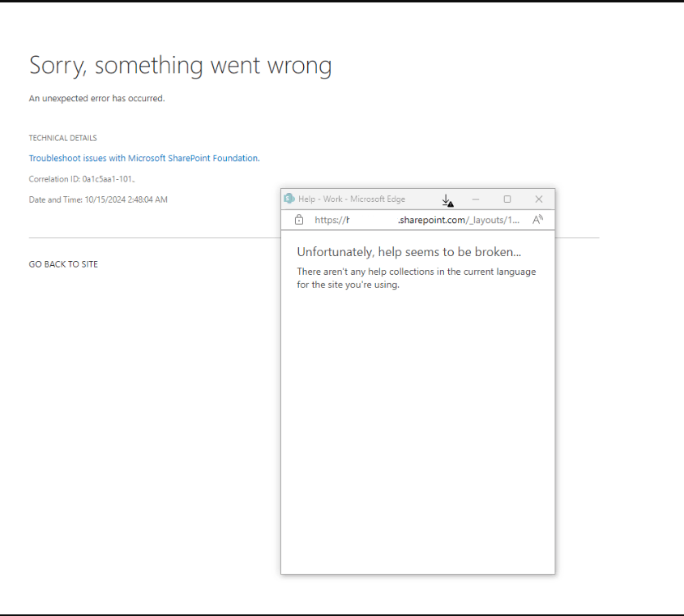Image resolution: width=684 pixels, height=616 pixels.
Task: Click the lock site-info icon in address bar
Action: point(299,220)
